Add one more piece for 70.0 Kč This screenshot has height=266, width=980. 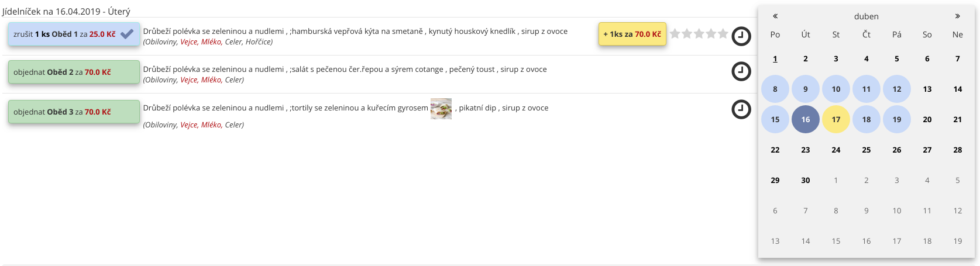coord(632,34)
